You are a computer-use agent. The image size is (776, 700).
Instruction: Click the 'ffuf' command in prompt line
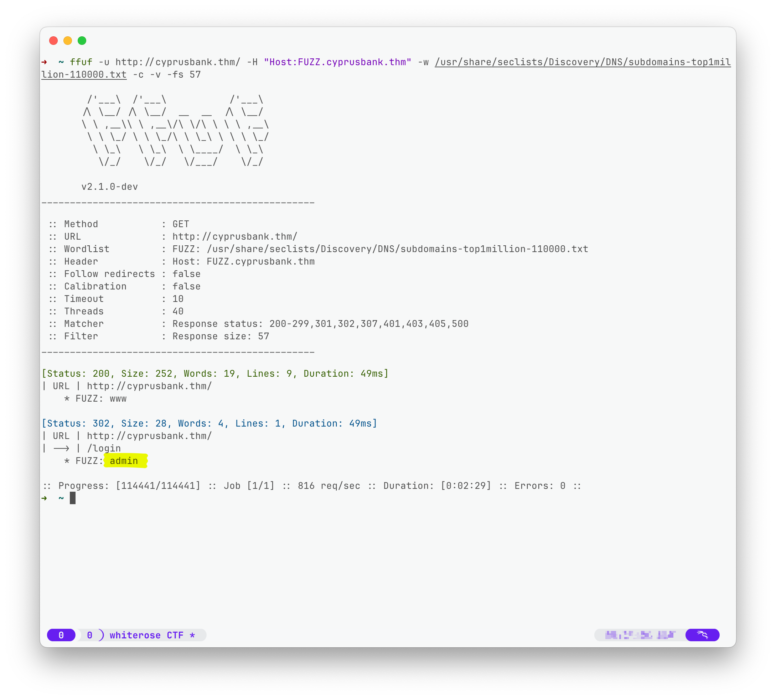pos(81,62)
